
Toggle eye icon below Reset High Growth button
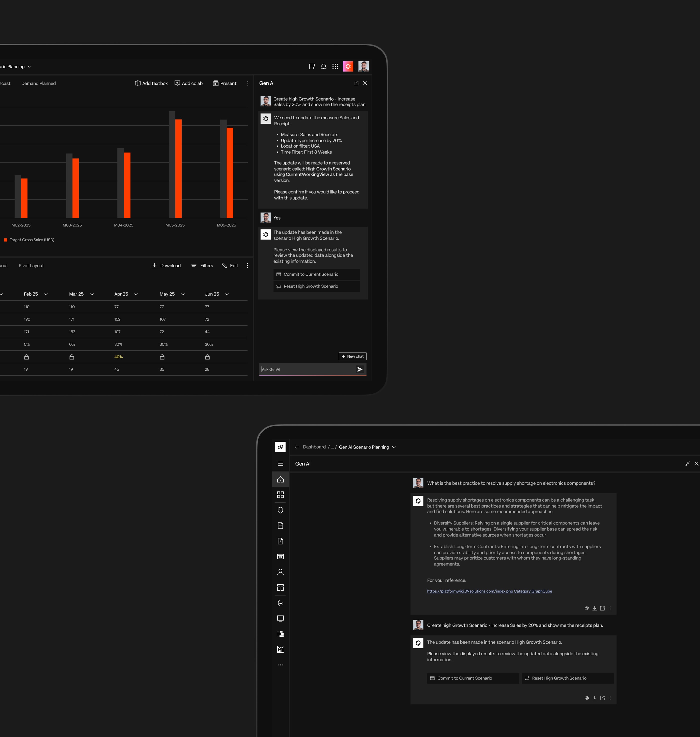point(586,698)
